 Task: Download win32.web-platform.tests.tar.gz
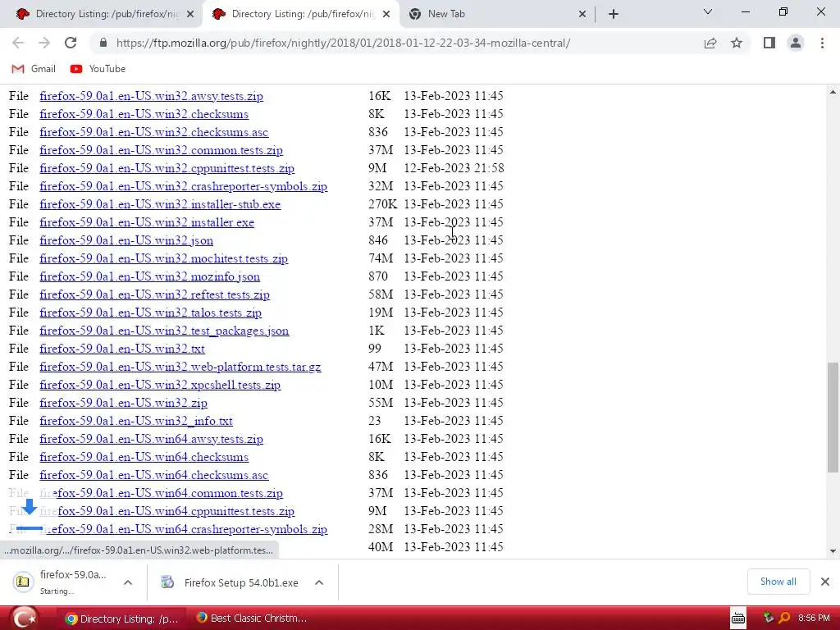pyautogui.click(x=180, y=367)
